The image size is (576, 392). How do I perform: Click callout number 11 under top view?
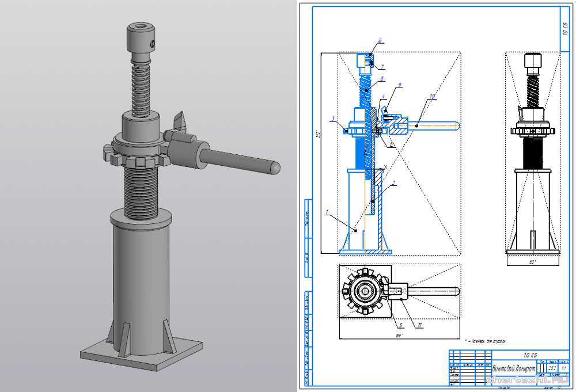point(420,326)
